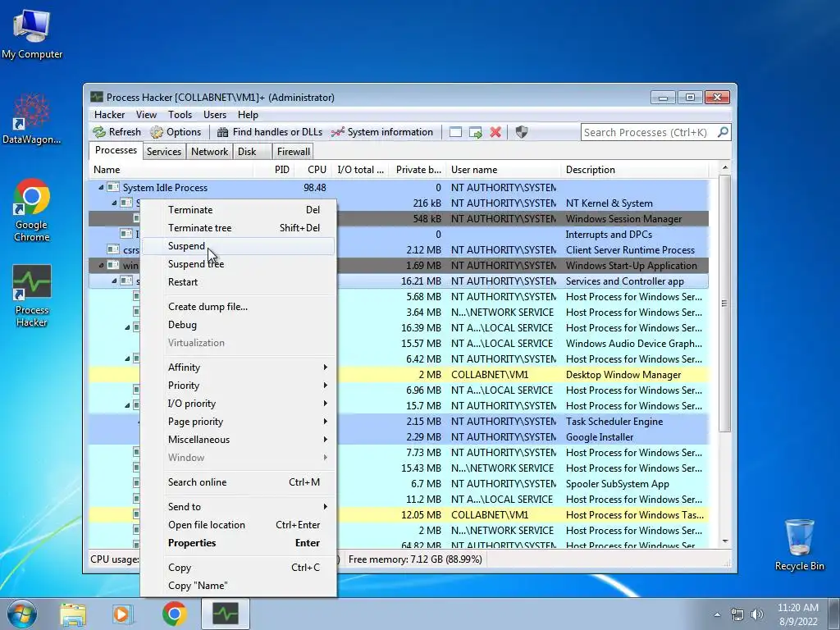Viewport: 840px width, 630px height.
Task: Open the Google Chrome desktop shortcut
Action: click(x=32, y=211)
